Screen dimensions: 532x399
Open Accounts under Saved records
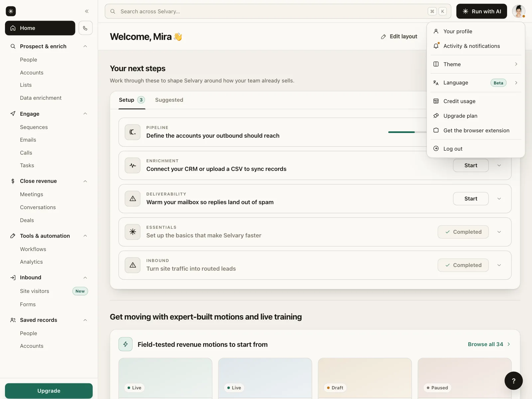(32, 346)
